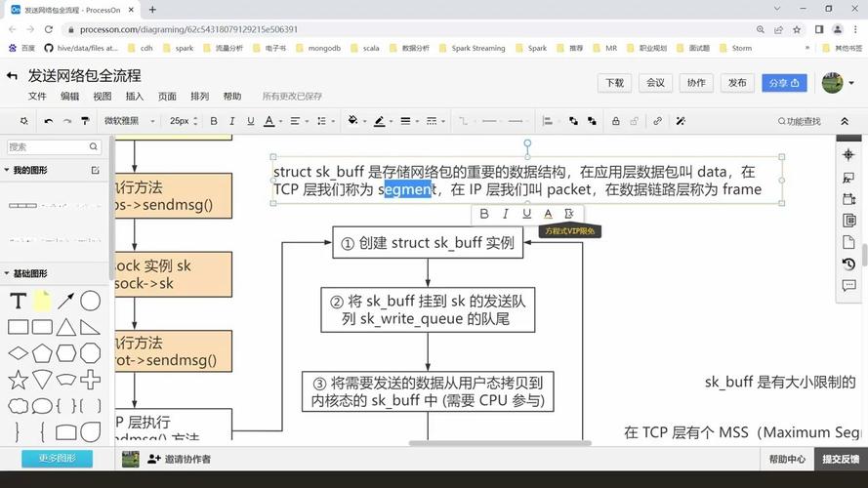
Task: Open the 微软雅黑 font family dropdown
Action: (129, 121)
